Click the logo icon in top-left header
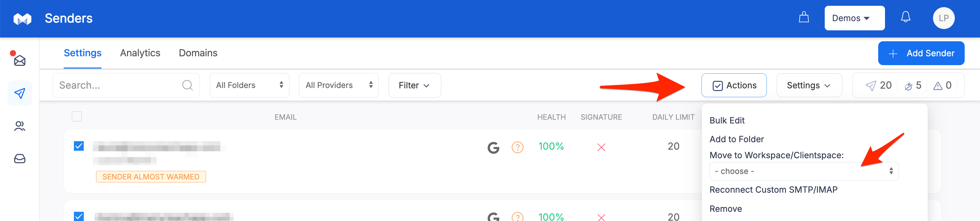The height and width of the screenshot is (221, 980). [22, 19]
